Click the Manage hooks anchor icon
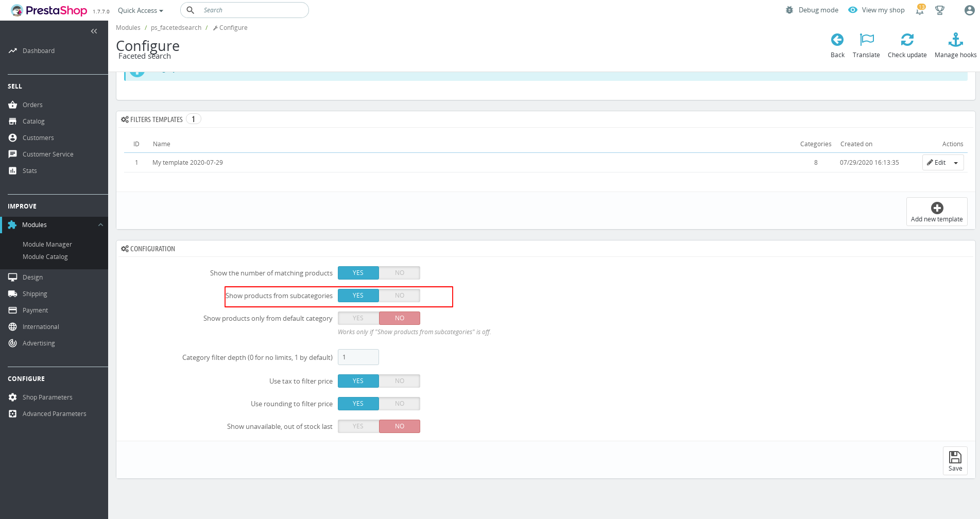 pos(956,40)
